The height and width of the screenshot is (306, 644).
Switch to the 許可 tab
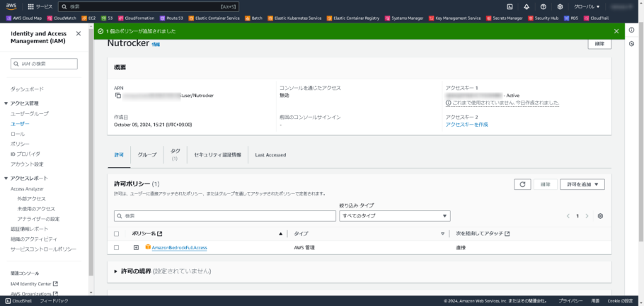tap(119, 155)
